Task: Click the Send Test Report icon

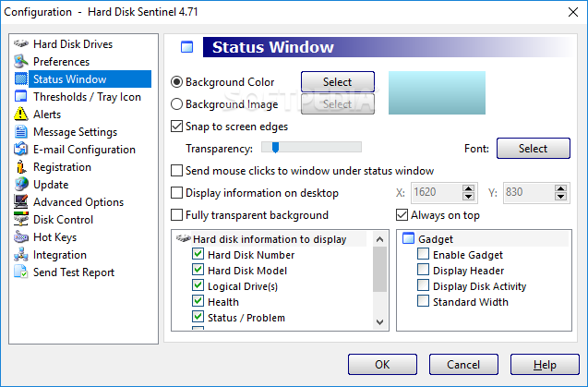Action: [21, 272]
